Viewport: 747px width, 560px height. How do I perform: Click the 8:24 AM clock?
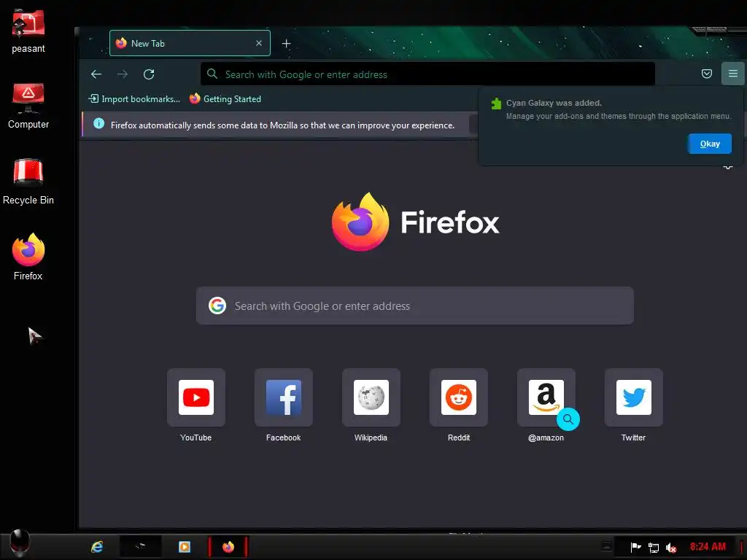[x=708, y=547]
